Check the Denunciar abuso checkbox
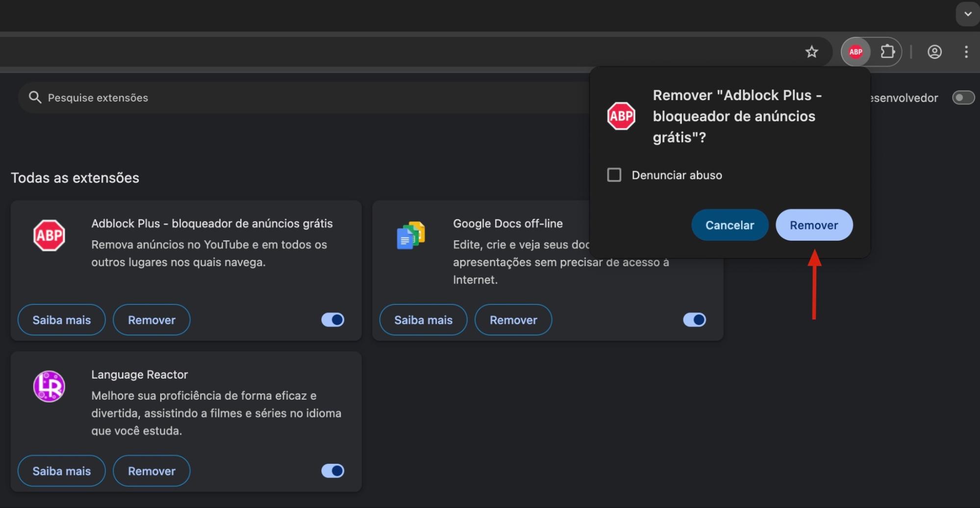 pyautogui.click(x=614, y=175)
